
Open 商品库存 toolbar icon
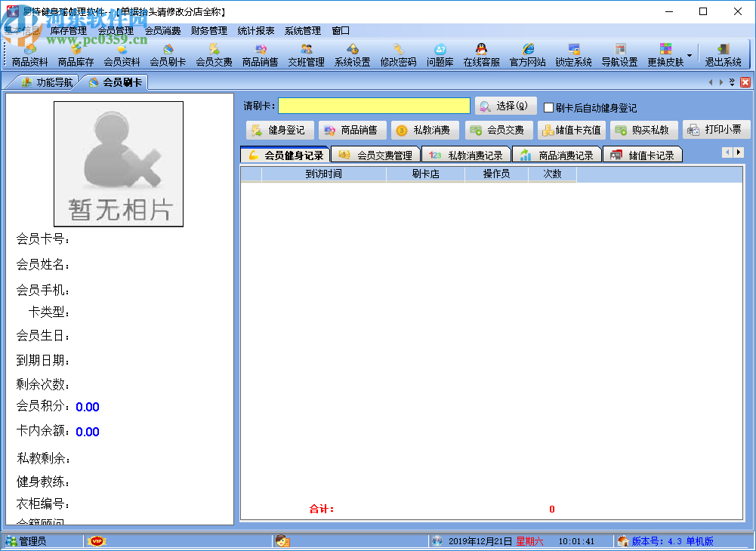(76, 55)
